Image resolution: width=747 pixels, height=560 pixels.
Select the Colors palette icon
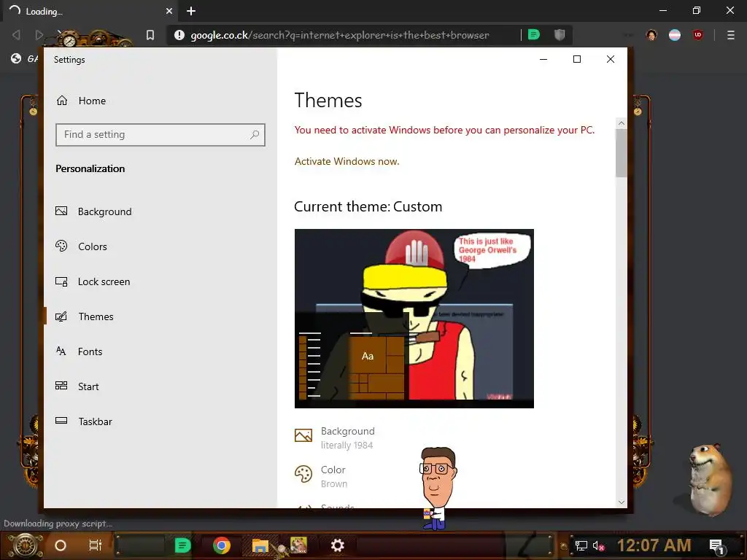(x=61, y=246)
